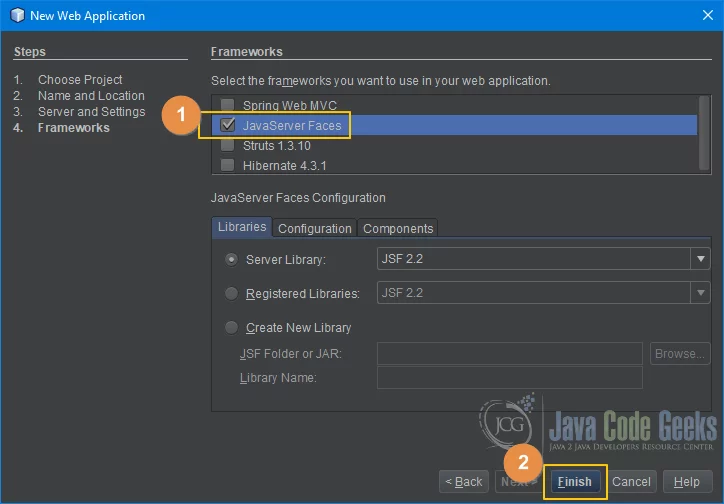Tick the Struts 1.3.10 checkbox
The height and width of the screenshot is (504, 724).
tap(227, 145)
